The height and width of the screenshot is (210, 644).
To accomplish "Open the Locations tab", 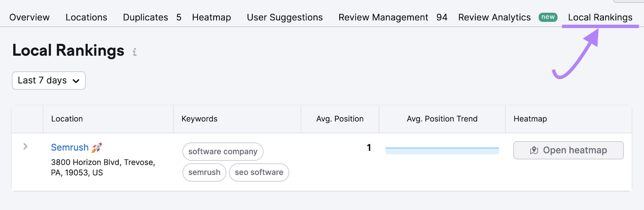I will point(86,17).
